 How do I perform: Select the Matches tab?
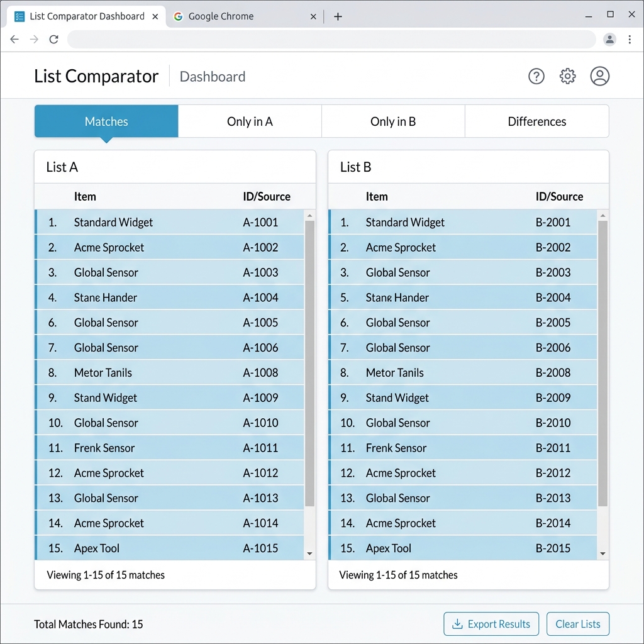coord(106,121)
